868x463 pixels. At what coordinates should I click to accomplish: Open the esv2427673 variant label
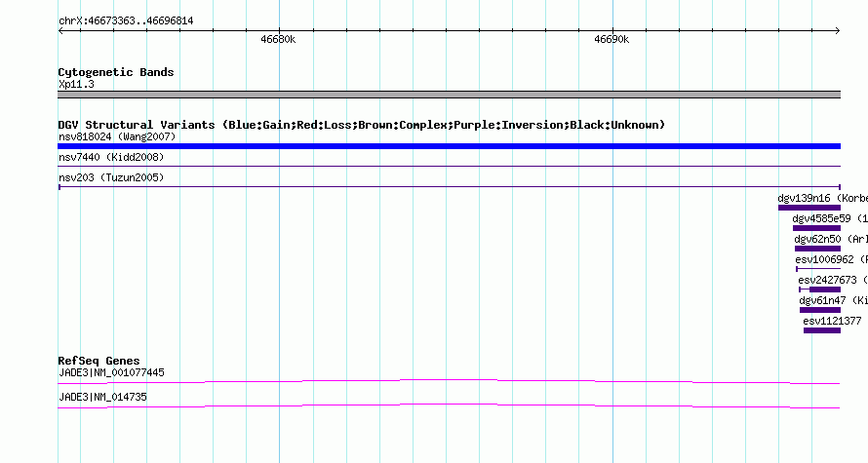[x=833, y=280]
